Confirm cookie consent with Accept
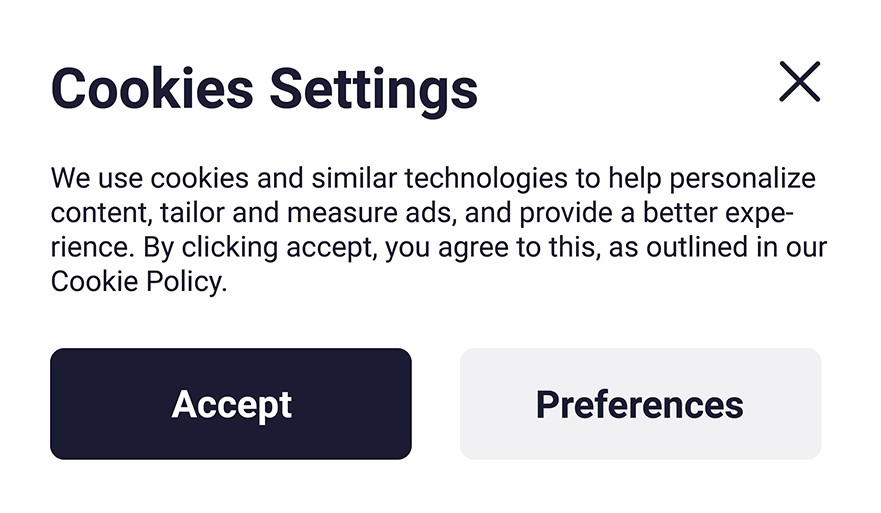881x513 pixels. coord(231,404)
